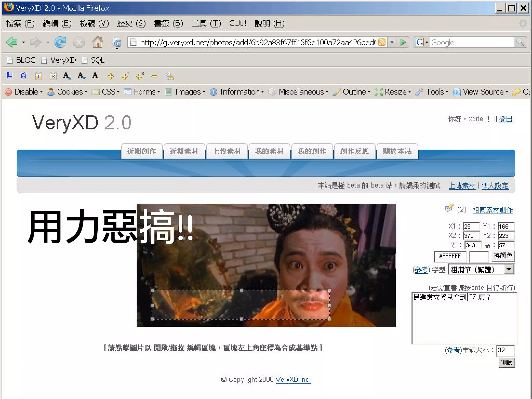Reload the page with the refresh icon

coord(60,42)
